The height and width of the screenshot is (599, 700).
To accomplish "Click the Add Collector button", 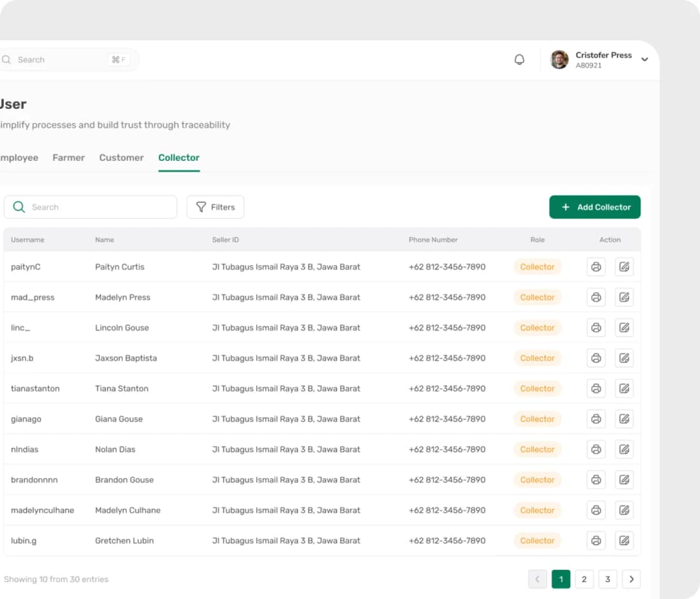I will [x=594, y=207].
